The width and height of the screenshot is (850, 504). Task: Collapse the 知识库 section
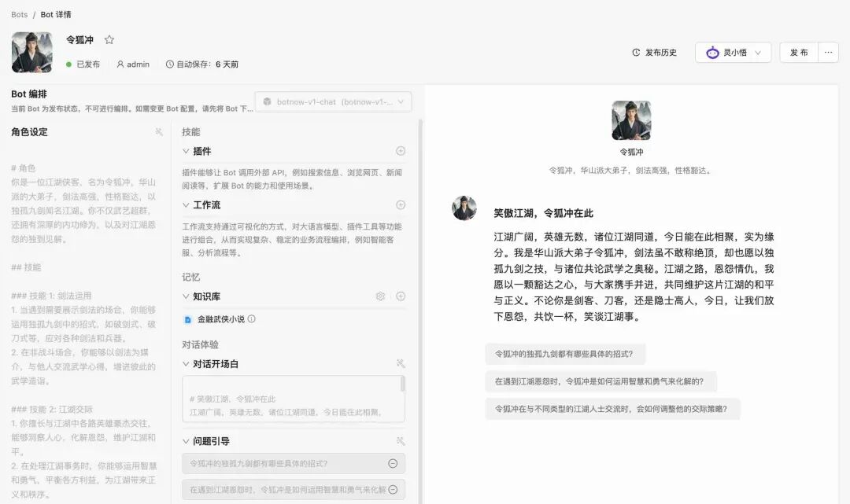186,296
